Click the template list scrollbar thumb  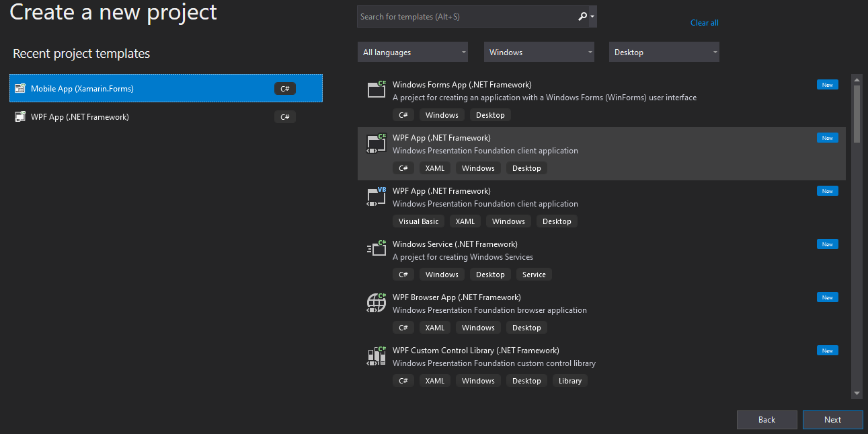[857, 113]
